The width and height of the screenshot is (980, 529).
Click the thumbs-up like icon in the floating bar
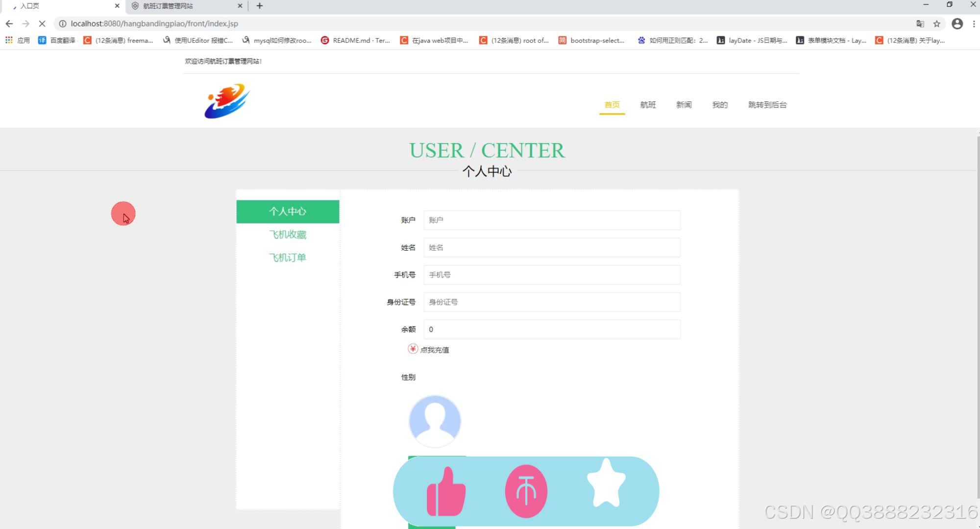[x=445, y=490]
